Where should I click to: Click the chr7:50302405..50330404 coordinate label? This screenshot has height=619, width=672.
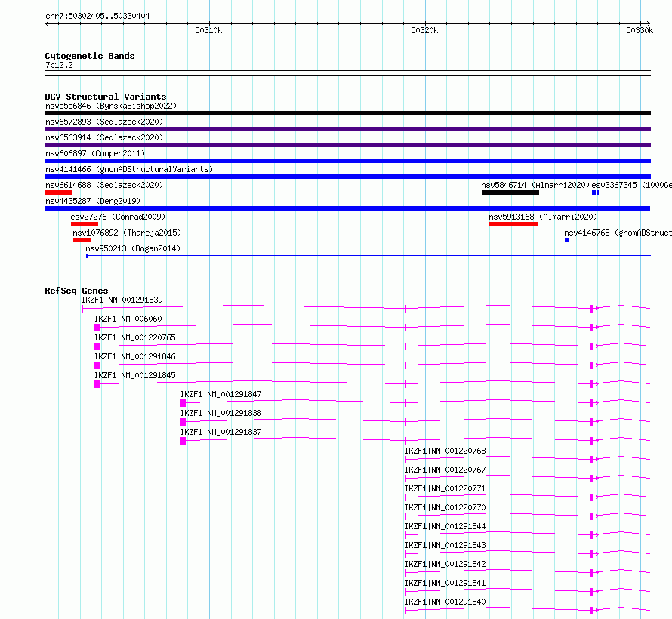pyautogui.click(x=97, y=16)
